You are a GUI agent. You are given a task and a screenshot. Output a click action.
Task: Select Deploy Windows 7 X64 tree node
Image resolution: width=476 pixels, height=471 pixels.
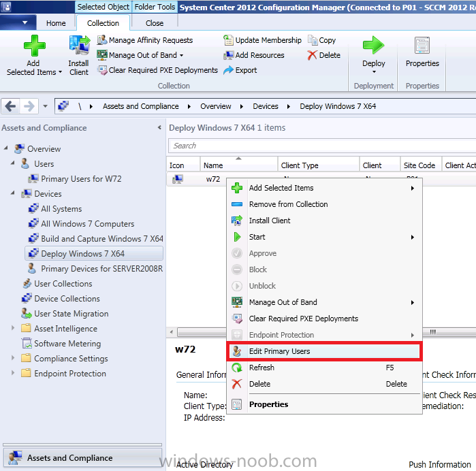coord(94,253)
